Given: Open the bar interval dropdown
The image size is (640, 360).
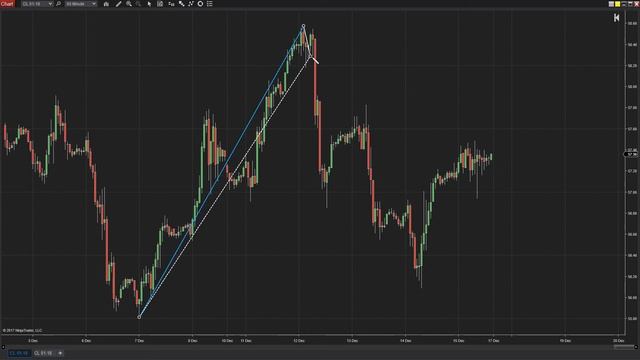Looking at the screenshot, I should [81, 4].
